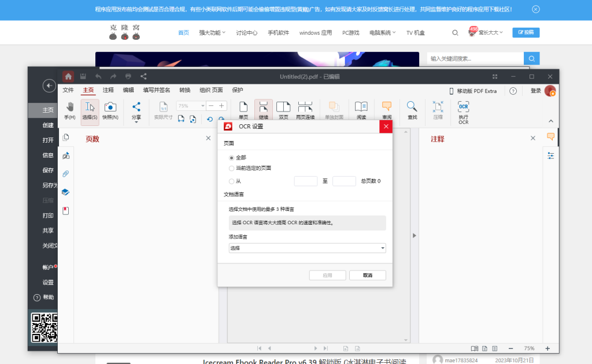592x364 pixels.
Task: Click 打印 (Print) in the dark sidebar
Action: coord(48,216)
